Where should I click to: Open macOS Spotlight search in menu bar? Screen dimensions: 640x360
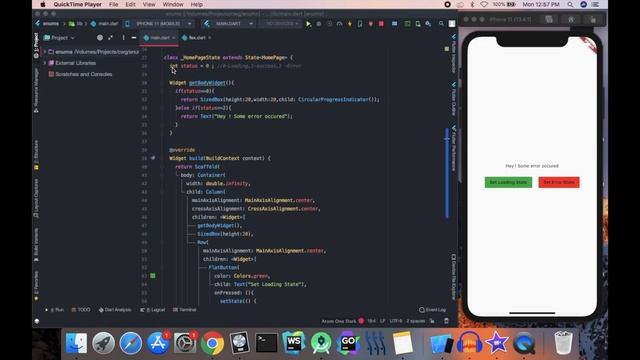[570, 4]
